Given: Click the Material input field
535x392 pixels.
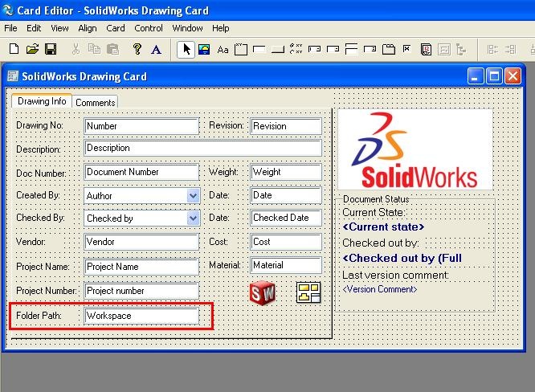Looking at the screenshot, I should coord(286,265).
